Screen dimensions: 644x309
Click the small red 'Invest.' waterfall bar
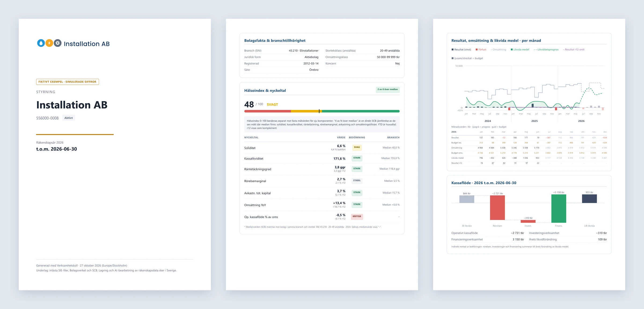[x=528, y=221]
